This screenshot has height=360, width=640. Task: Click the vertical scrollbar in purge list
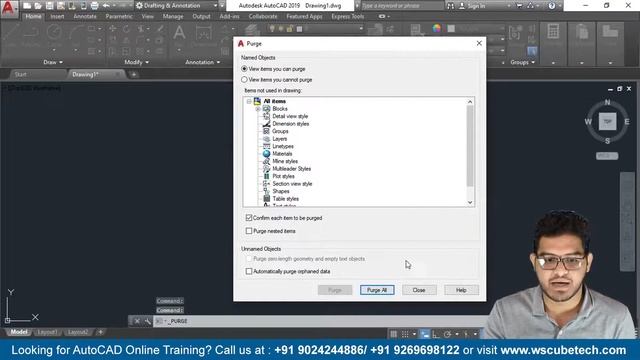pos(470,146)
